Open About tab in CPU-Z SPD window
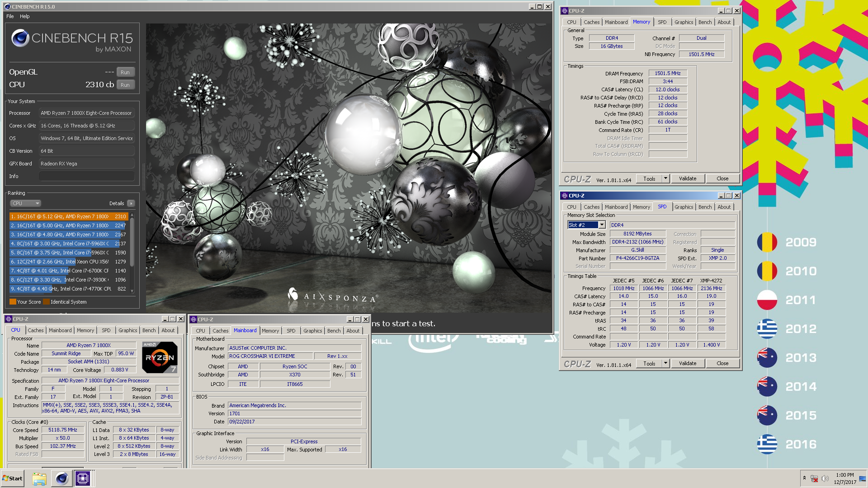 [x=724, y=207]
